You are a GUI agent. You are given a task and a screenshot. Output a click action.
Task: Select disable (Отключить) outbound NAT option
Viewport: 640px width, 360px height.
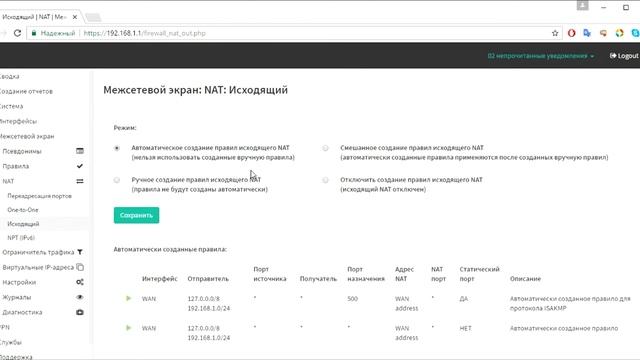[325, 180]
